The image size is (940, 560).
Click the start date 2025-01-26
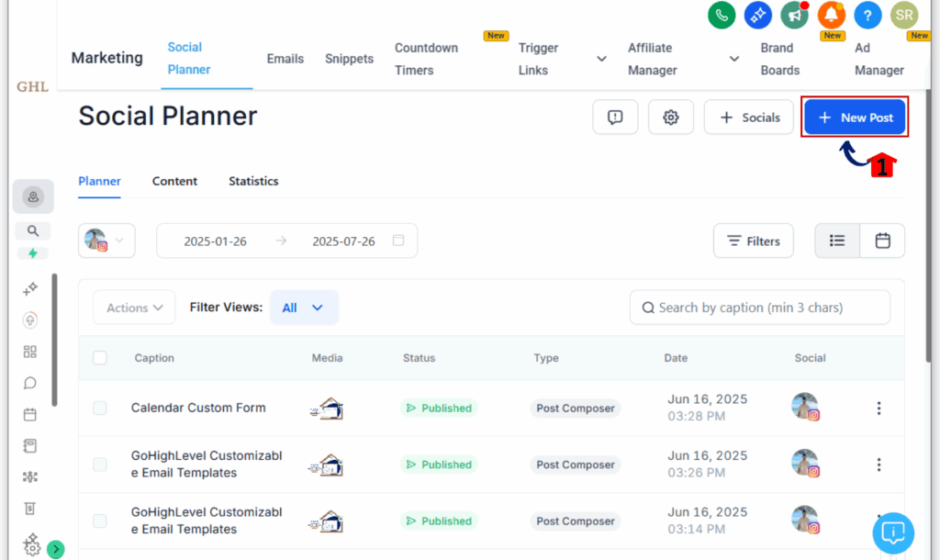215,241
